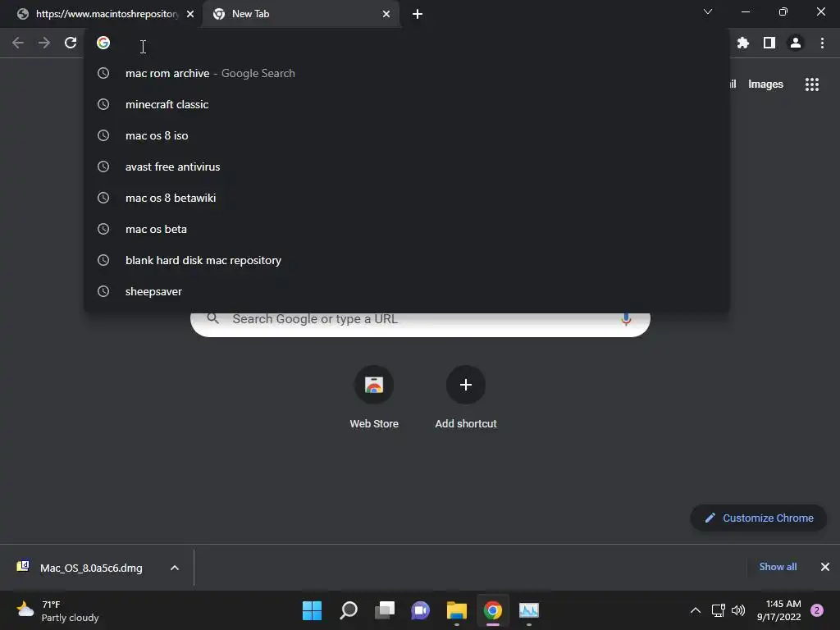840x630 pixels.
Task: Open the Web Store shortcut
Action: pos(374,398)
